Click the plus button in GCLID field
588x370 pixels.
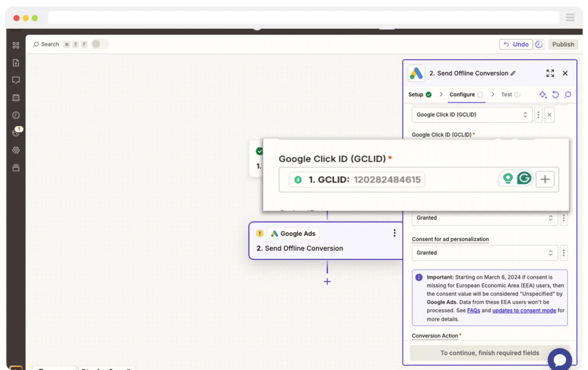click(x=545, y=180)
